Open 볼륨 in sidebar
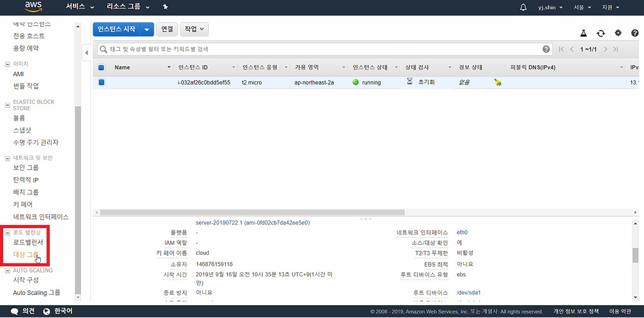Viewport: 644px width, 318px height. click(x=19, y=118)
